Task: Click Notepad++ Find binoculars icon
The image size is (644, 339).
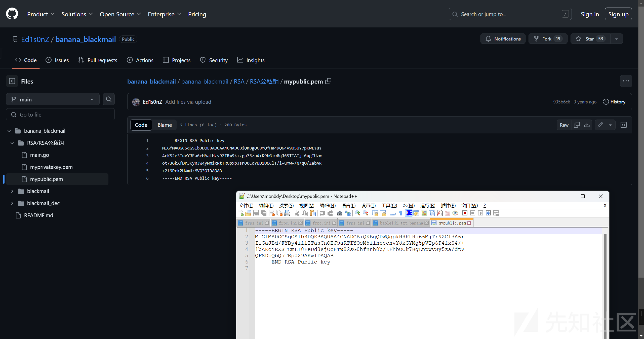Action: pos(340,213)
